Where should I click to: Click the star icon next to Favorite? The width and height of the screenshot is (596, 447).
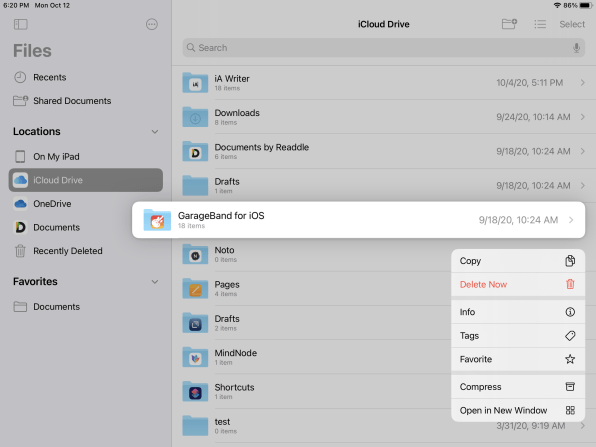tap(570, 359)
